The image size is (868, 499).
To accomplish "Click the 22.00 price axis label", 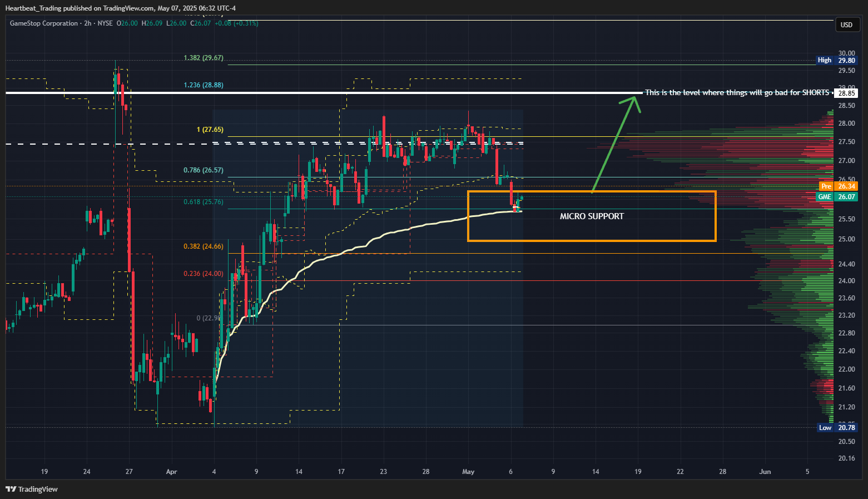I will coord(847,369).
